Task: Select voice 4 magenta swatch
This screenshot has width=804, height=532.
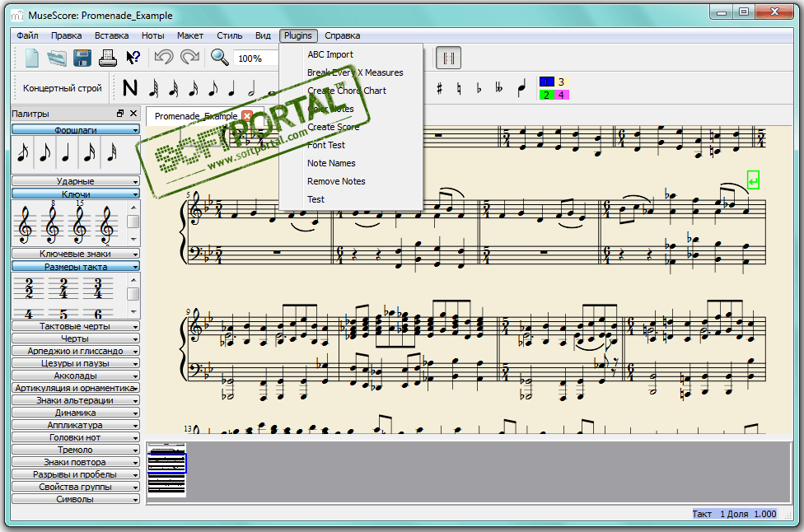Action: coord(562,95)
